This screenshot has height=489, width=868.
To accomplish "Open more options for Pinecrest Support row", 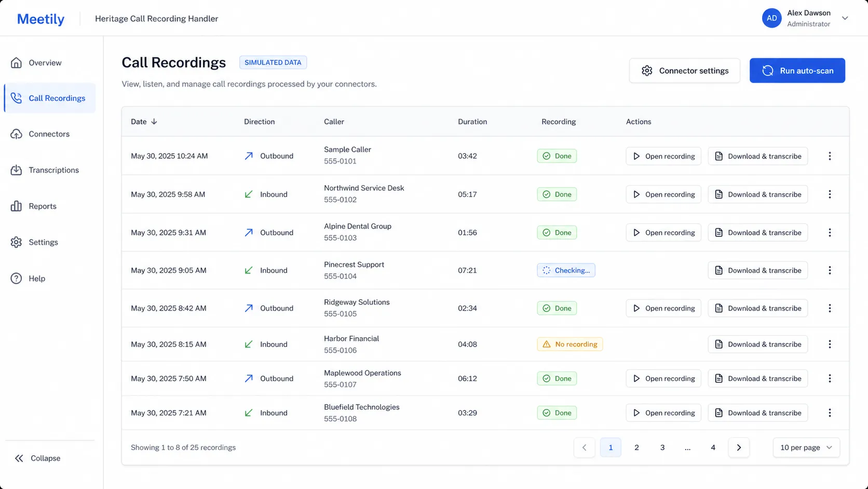I will click(x=830, y=270).
